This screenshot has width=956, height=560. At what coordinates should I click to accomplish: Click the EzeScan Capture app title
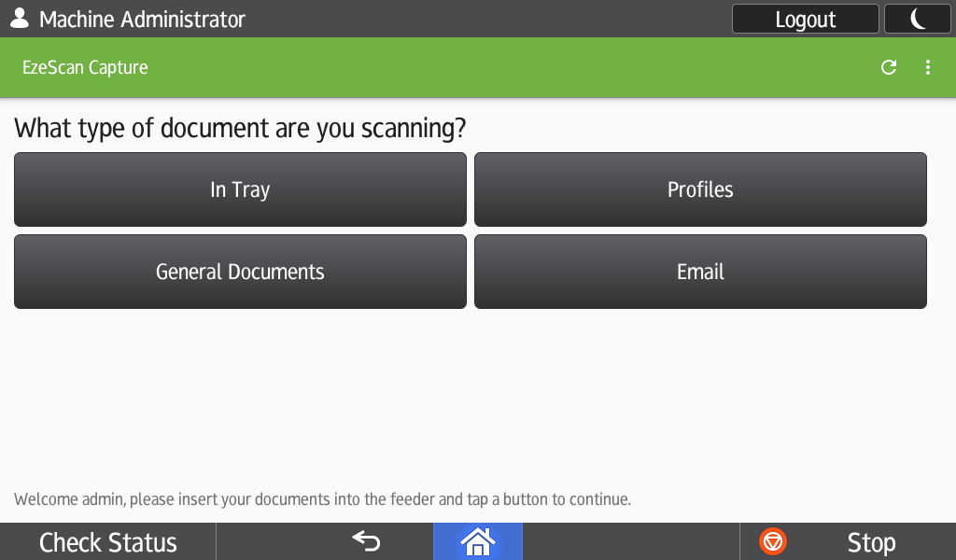[x=85, y=67]
